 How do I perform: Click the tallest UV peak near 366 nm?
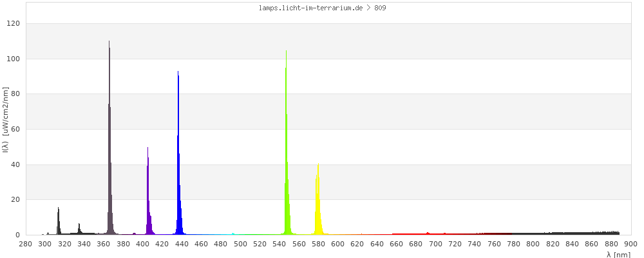[x=109, y=138]
